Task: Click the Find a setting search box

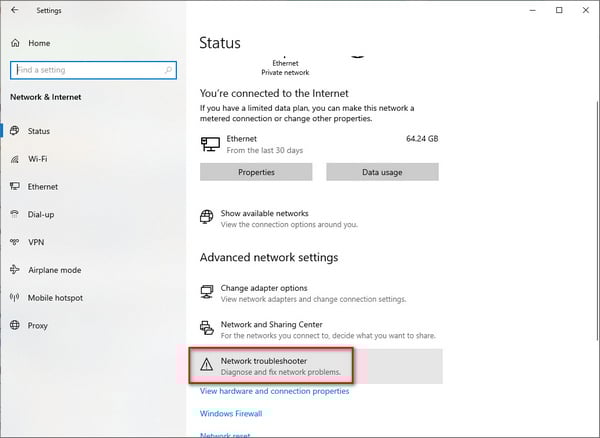Action: point(93,70)
